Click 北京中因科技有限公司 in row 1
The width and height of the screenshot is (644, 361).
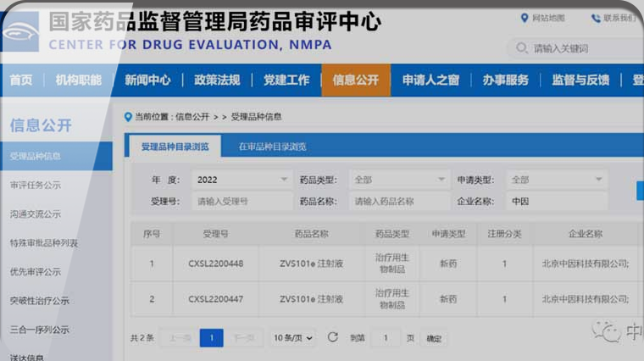coord(586,264)
